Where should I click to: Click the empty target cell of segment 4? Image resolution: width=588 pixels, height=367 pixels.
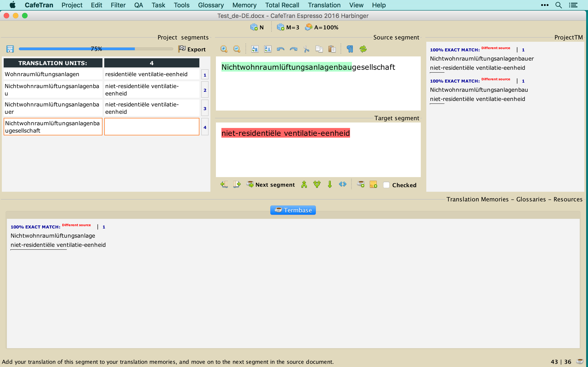click(152, 127)
